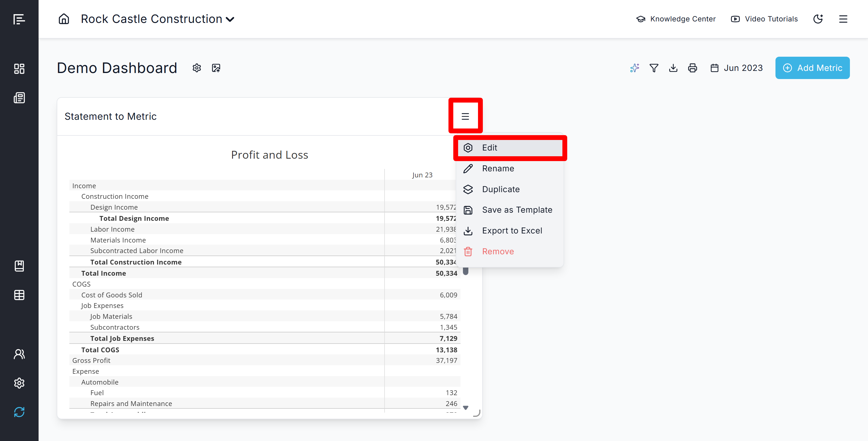Image resolution: width=868 pixels, height=441 pixels.
Task: Click the Add Metric button
Action: tap(813, 68)
